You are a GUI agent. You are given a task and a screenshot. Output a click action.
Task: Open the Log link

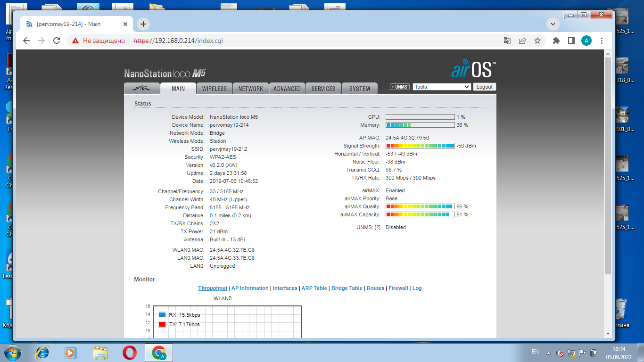pyautogui.click(x=417, y=288)
